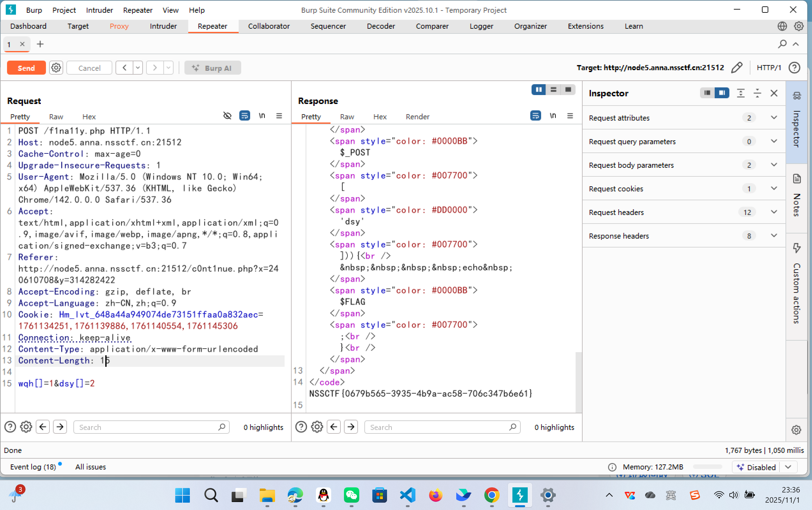812x510 pixels.
Task: Open the Notes side panel icon
Action: [797, 179]
